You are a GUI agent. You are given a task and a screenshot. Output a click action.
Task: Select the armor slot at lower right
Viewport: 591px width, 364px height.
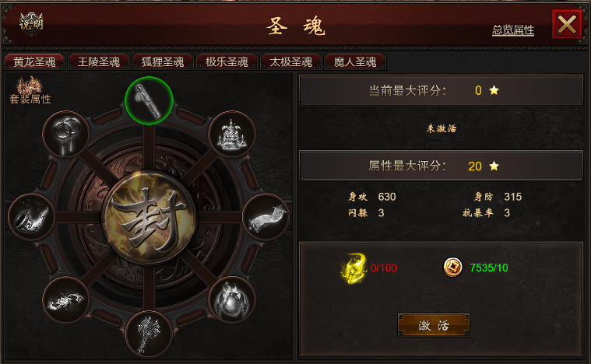coord(232,300)
